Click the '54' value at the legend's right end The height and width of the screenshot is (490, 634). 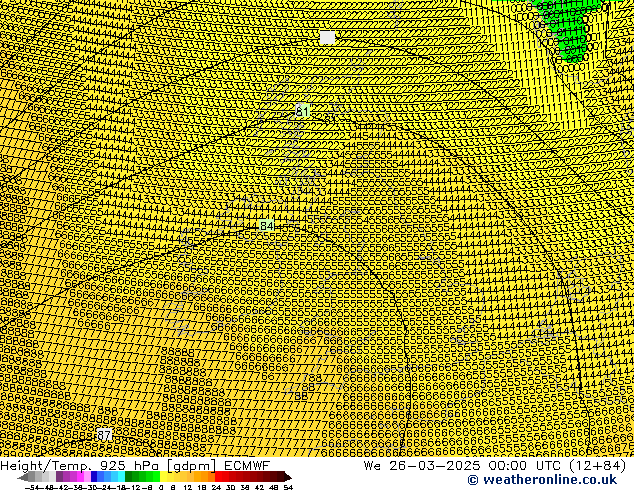click(288, 487)
